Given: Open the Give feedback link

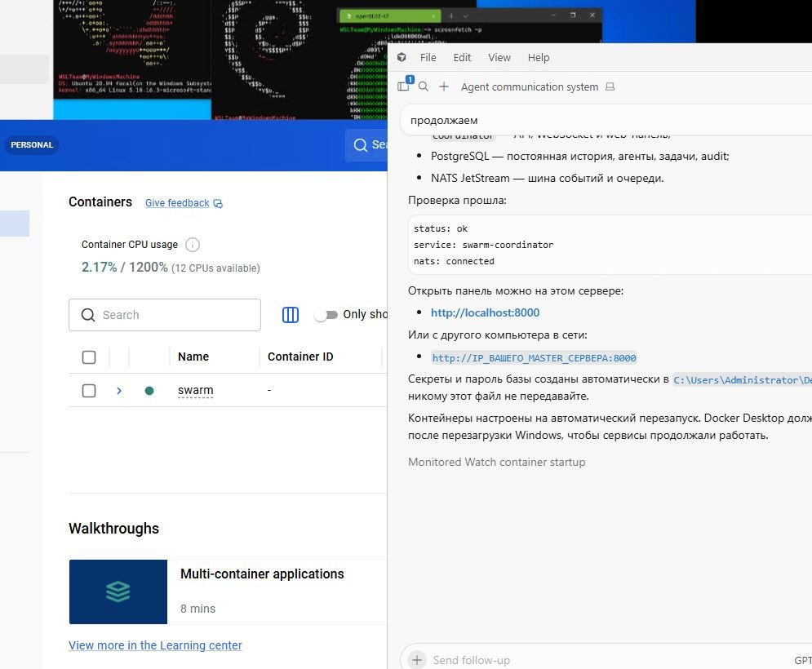Looking at the screenshot, I should click(177, 203).
